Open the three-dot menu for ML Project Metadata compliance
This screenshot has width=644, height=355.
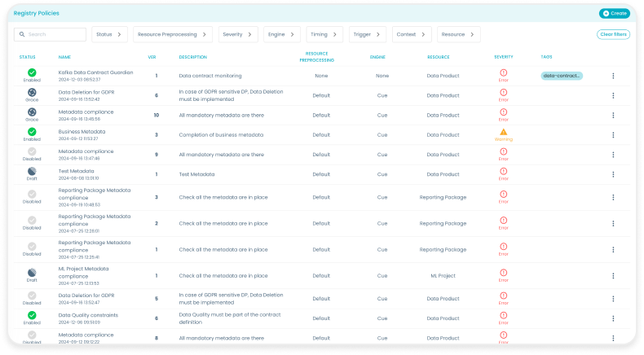point(613,275)
